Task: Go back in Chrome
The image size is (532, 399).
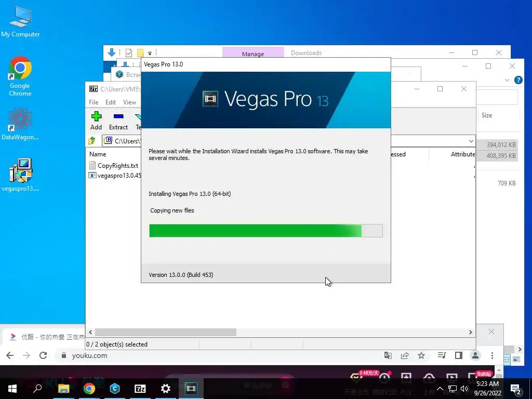Action: (x=10, y=355)
